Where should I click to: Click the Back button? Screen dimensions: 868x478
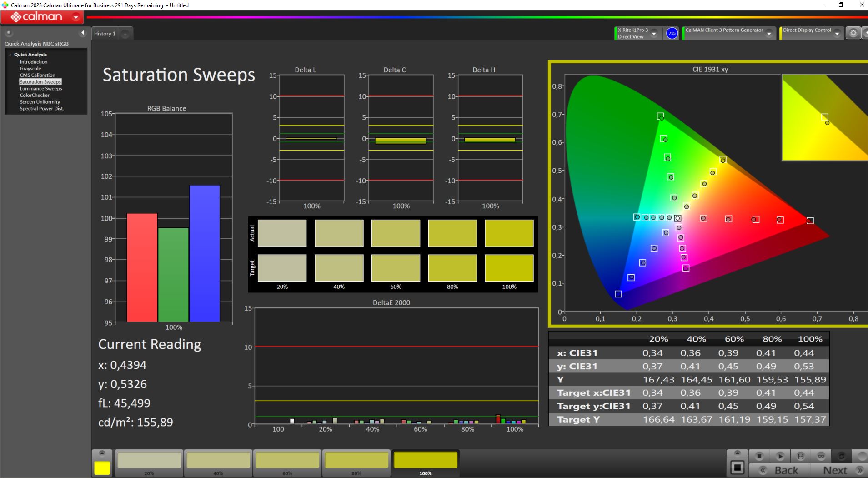[780, 470]
